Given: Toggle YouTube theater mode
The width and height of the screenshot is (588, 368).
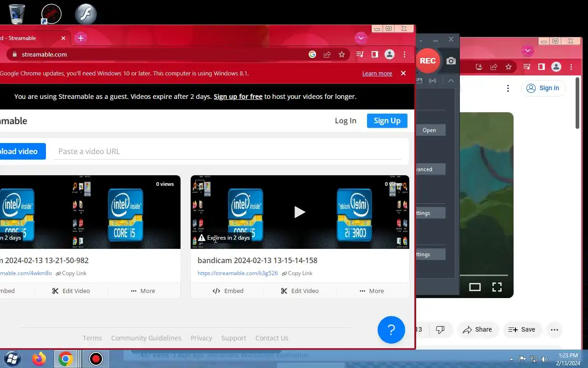Looking at the screenshot, I should pos(475,287).
